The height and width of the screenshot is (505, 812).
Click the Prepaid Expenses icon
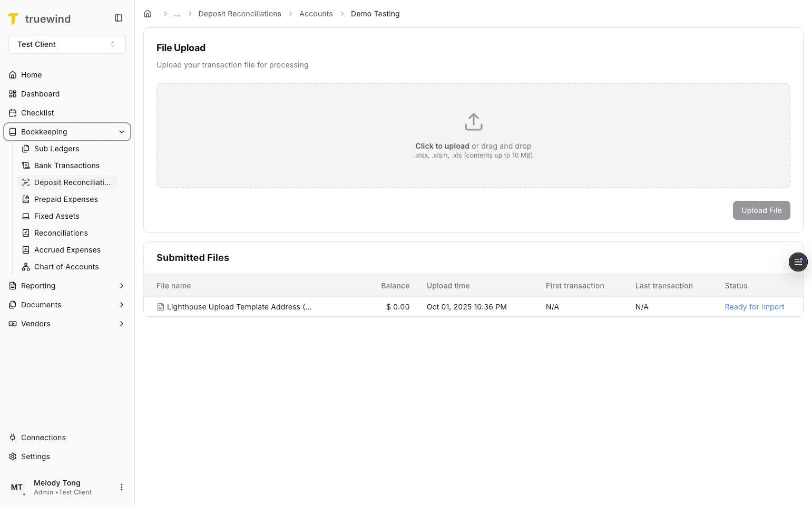pyautogui.click(x=25, y=199)
